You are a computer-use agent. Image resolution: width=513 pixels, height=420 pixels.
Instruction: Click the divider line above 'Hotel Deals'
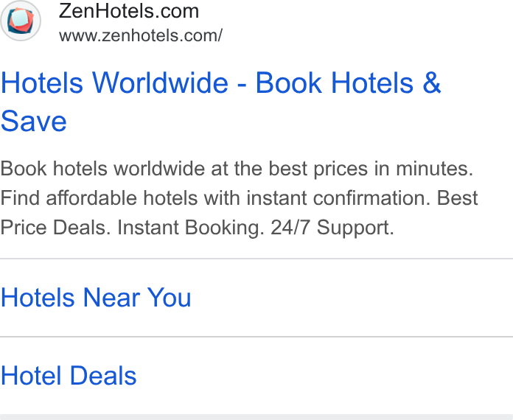tap(256, 336)
